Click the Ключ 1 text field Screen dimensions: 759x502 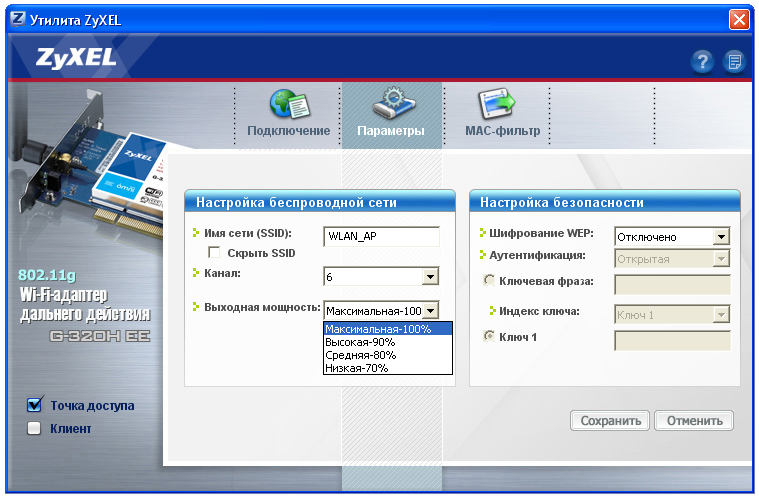tap(672, 340)
